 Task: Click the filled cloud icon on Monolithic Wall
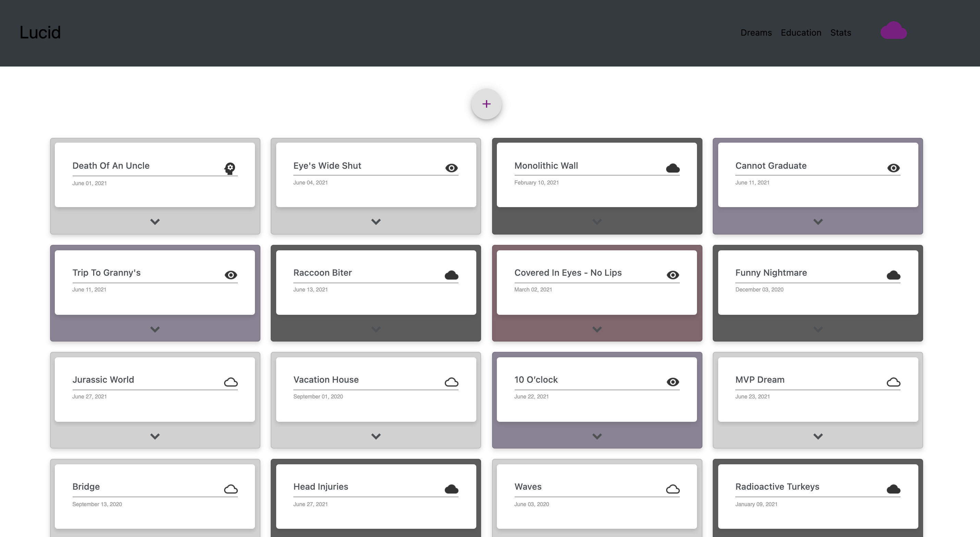673,168
